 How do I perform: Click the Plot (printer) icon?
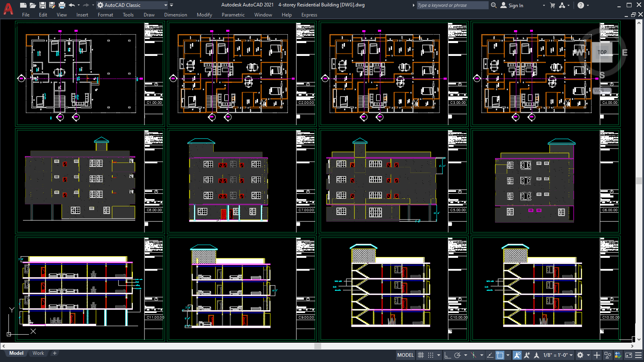(62, 5)
